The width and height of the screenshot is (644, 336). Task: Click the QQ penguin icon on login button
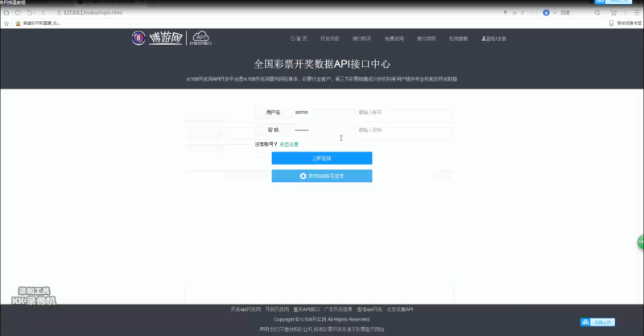click(303, 175)
